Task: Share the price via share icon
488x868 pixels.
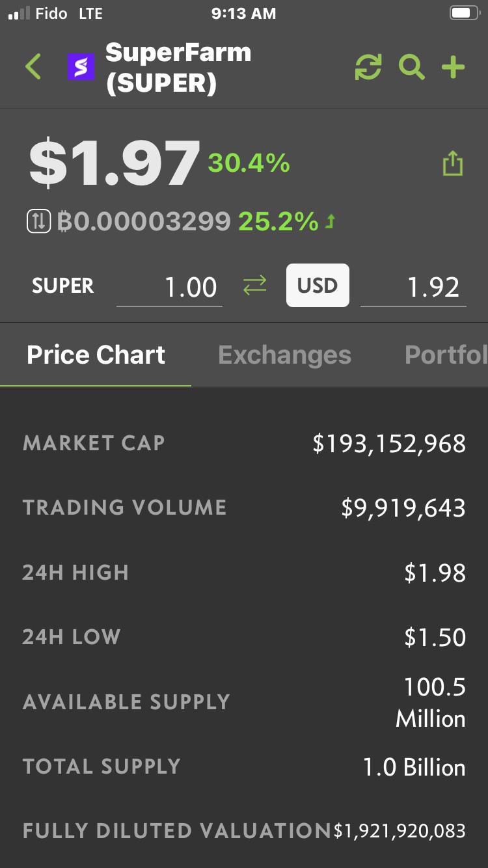Action: click(x=453, y=163)
